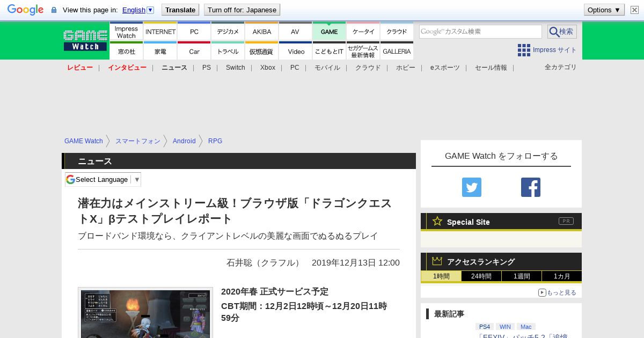
Task: Go to the レビュー category
Action: pos(80,68)
